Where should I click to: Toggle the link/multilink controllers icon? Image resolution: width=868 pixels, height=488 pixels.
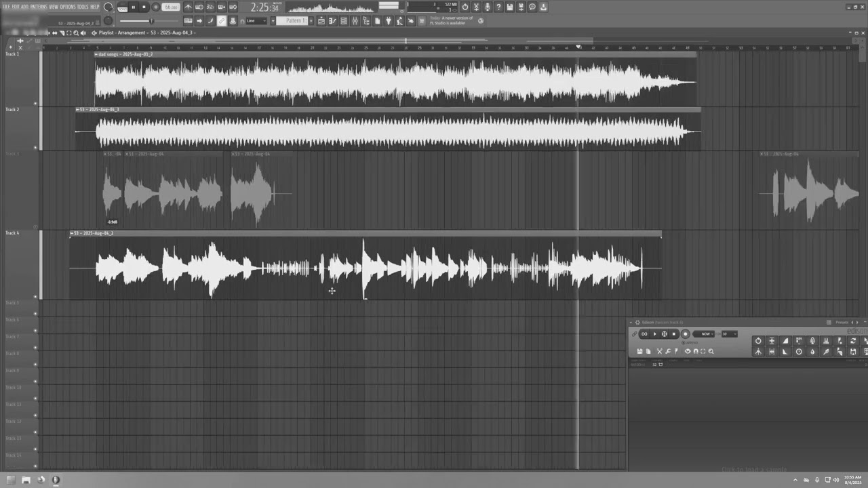(221, 21)
